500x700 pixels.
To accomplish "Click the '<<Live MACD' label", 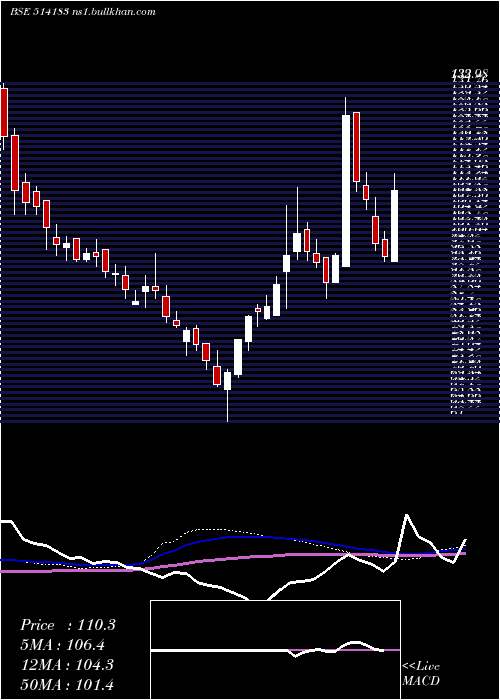I will click(x=421, y=674).
